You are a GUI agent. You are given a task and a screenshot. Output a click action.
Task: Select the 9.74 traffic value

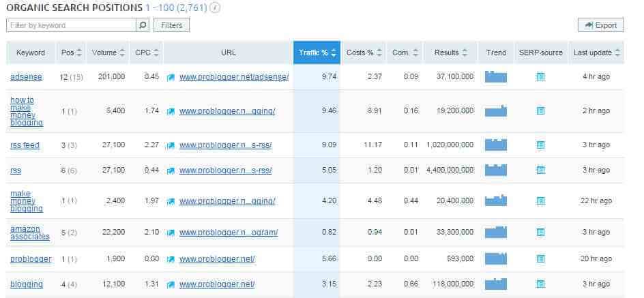[x=330, y=77]
